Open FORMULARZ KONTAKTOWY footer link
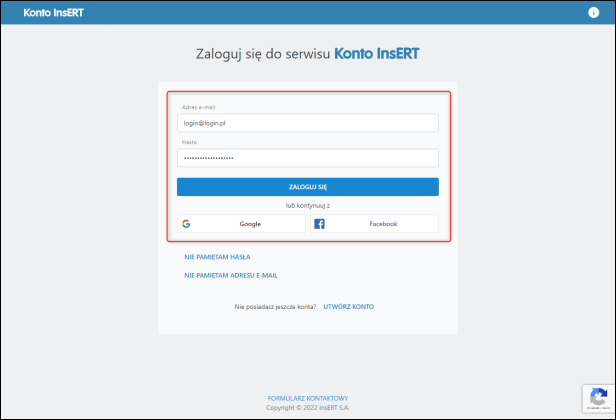This screenshot has width=616, height=420. [308, 398]
